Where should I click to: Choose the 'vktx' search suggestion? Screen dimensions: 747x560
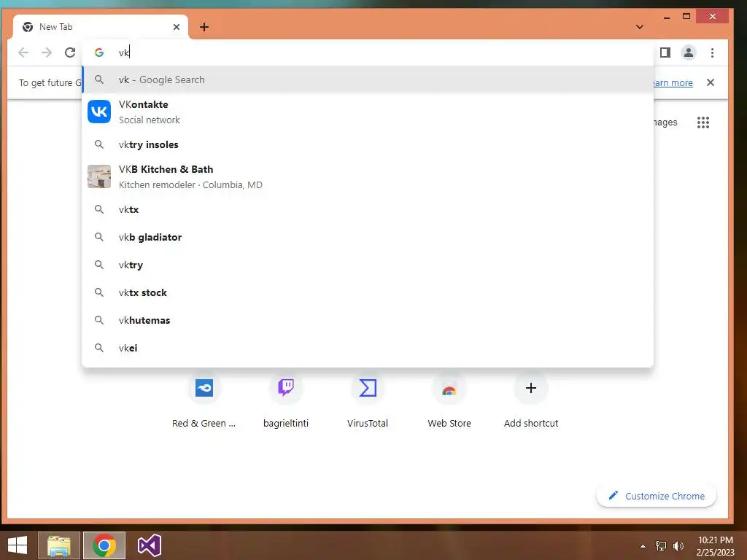pyautogui.click(x=368, y=209)
